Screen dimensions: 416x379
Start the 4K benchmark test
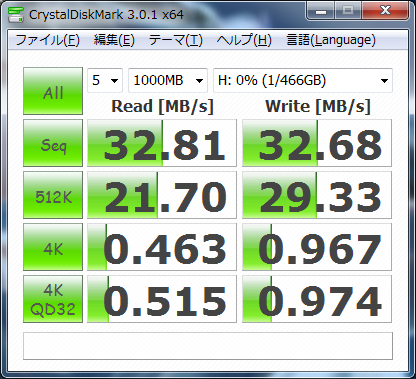point(53,247)
